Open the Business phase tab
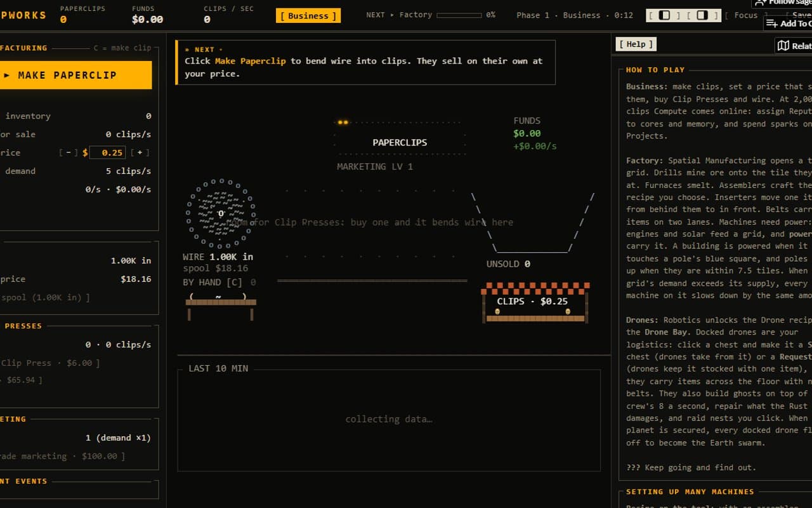 pos(308,15)
